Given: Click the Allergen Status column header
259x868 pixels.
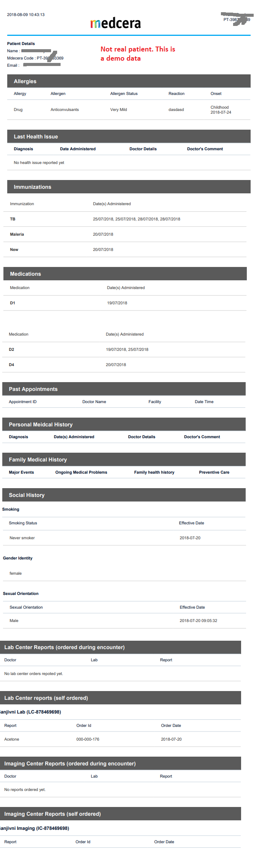Looking at the screenshot, I should [124, 93].
